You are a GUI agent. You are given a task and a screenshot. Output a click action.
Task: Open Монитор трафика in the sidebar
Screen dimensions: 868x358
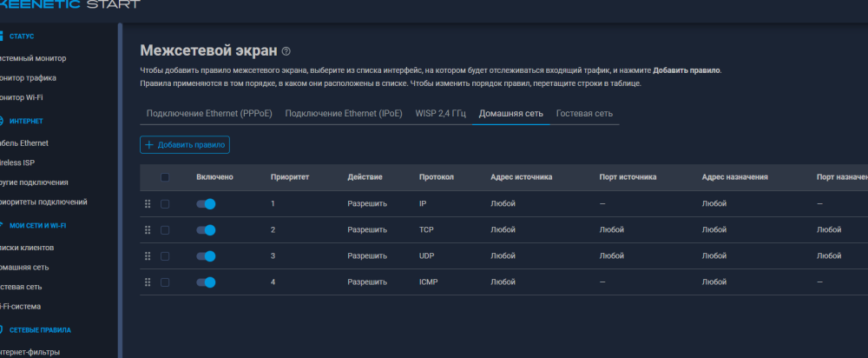coord(29,78)
